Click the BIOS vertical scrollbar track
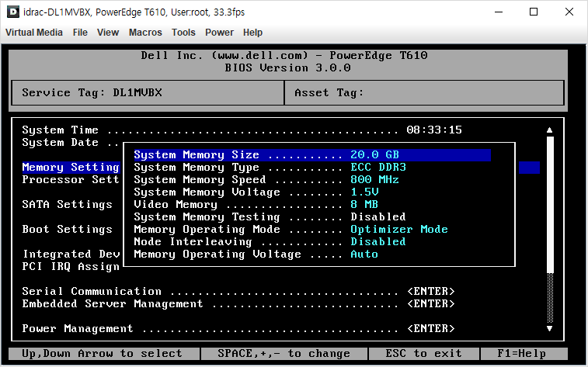 click(550, 229)
